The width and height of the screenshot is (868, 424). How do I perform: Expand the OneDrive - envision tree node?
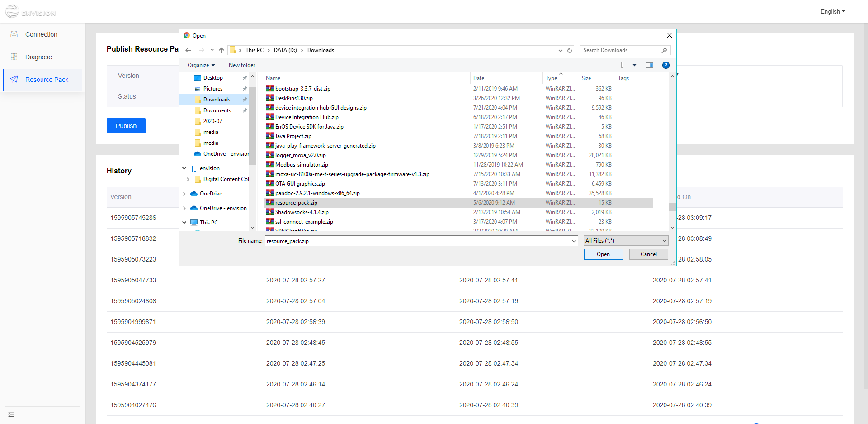tap(184, 208)
